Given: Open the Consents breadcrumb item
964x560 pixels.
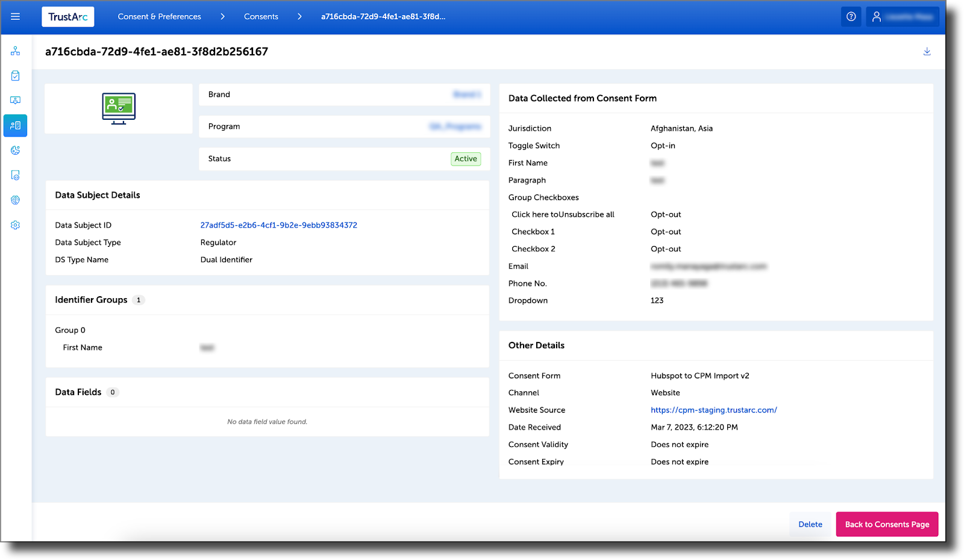Looking at the screenshot, I should (x=260, y=17).
